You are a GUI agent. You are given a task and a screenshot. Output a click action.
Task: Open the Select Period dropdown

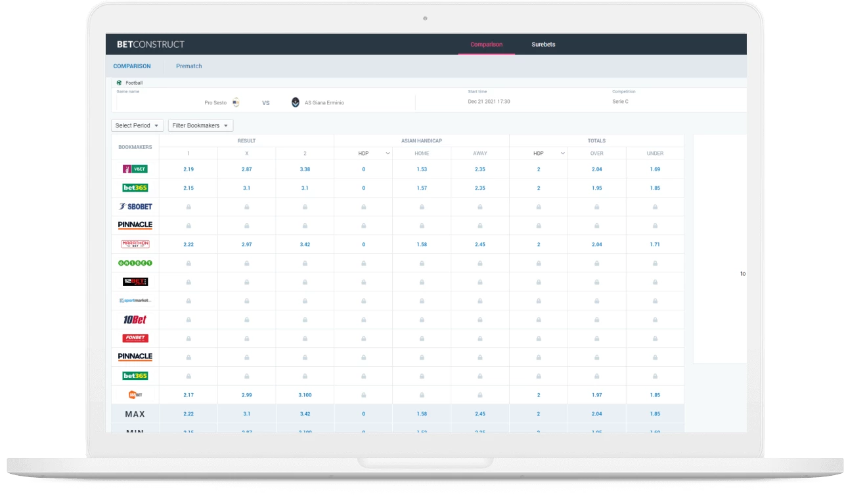point(137,125)
